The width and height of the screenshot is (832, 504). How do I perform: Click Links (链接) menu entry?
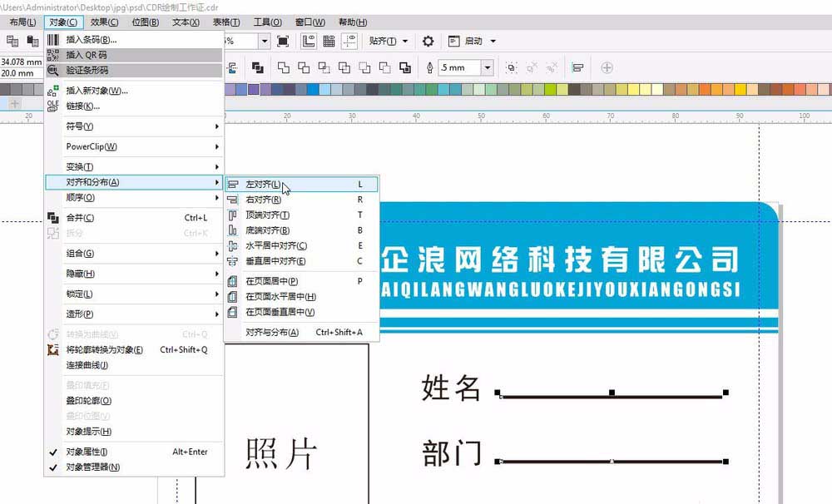pyautogui.click(x=134, y=106)
